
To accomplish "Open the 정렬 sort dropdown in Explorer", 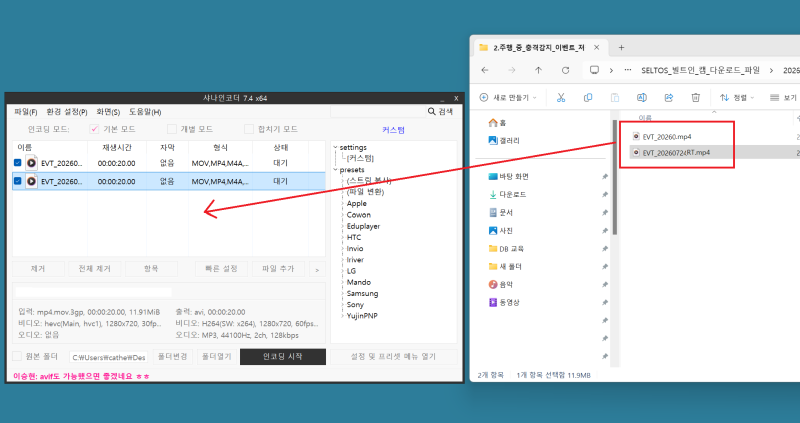I will 737,97.
